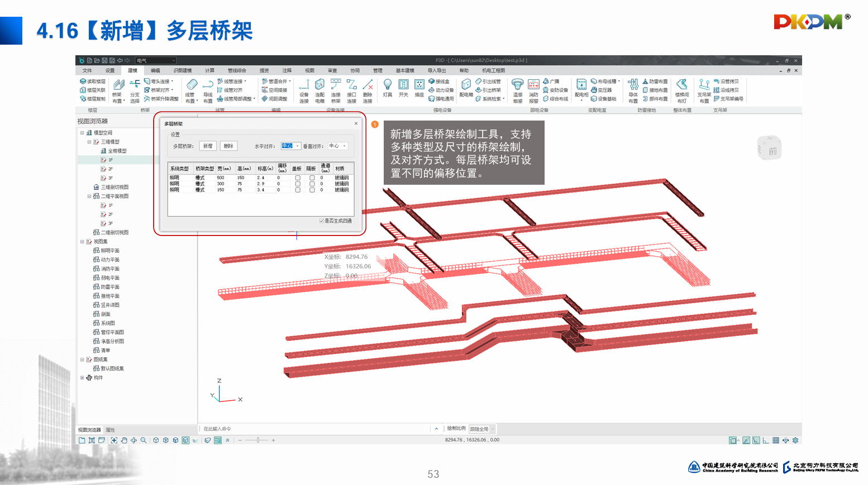Open the 管线综合 ribbon tab
Viewport: 868px width, 485px height.
237,71
